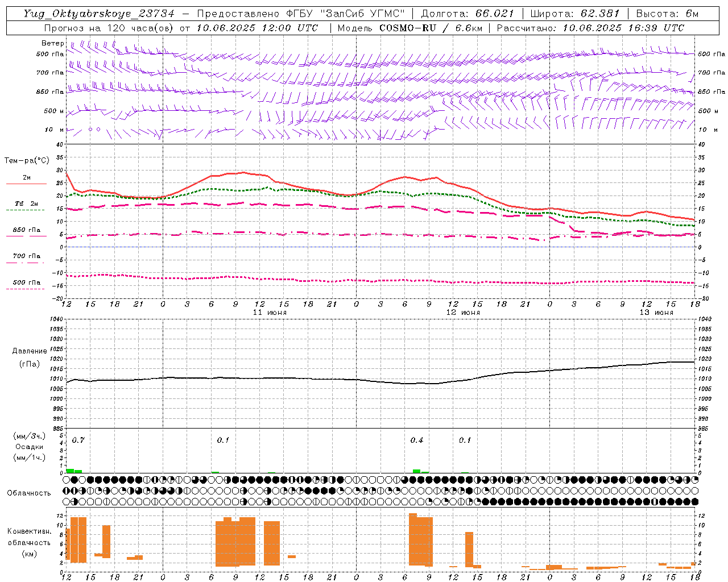Click the 13 июня date label

656,313
